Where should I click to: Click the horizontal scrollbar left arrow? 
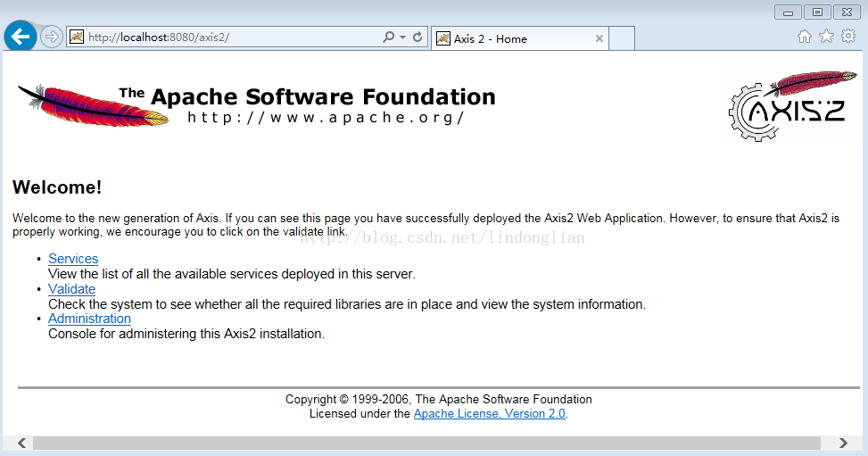pyautogui.click(x=21, y=443)
